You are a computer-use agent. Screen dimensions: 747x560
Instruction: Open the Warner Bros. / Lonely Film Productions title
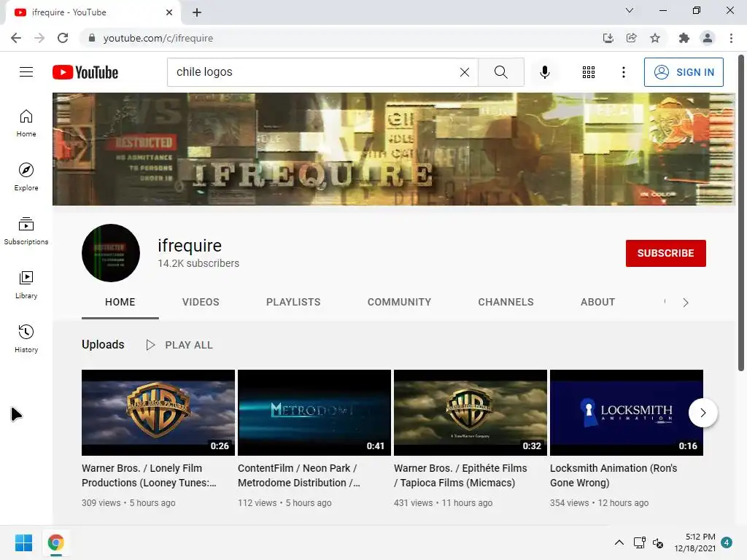pos(149,475)
